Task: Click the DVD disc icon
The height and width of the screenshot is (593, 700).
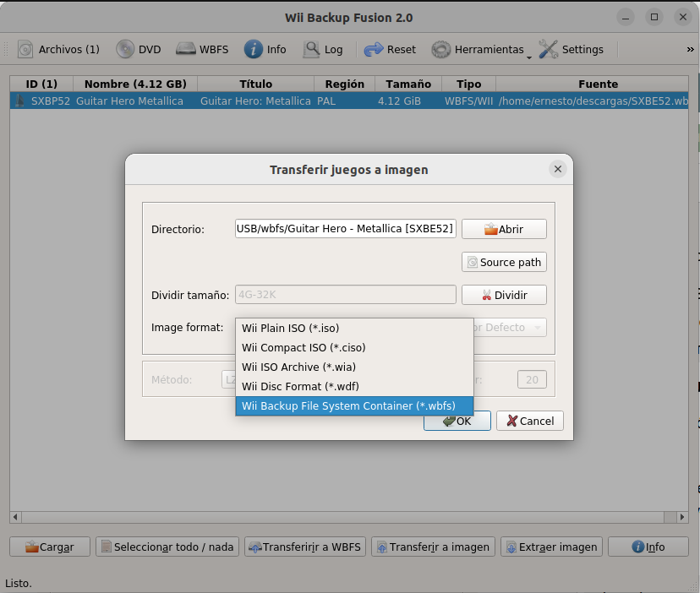Action: point(126,50)
